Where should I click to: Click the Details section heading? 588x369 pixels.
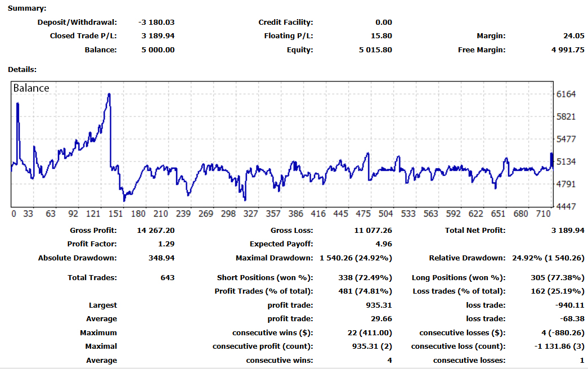click(22, 70)
